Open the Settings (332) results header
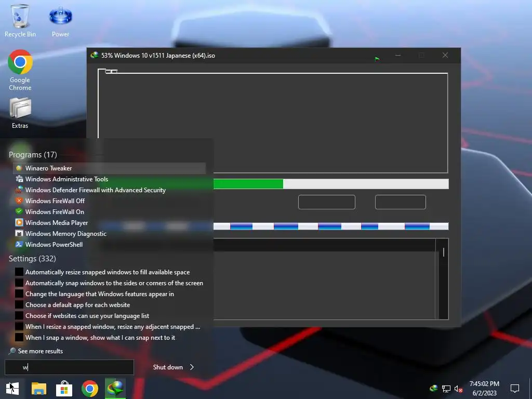Screen dimensions: 532x399 (32, 259)
